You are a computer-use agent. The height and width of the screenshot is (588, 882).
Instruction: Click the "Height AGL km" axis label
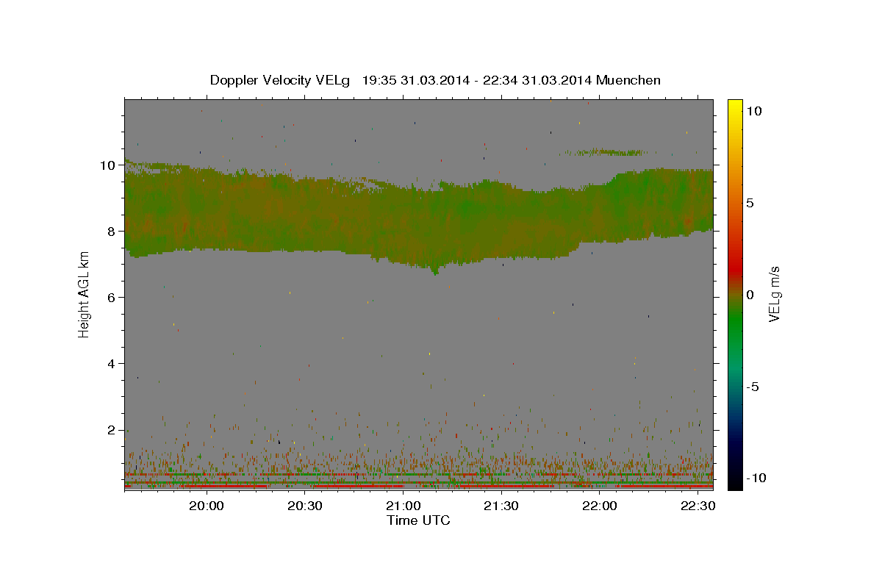pyautogui.click(x=84, y=294)
